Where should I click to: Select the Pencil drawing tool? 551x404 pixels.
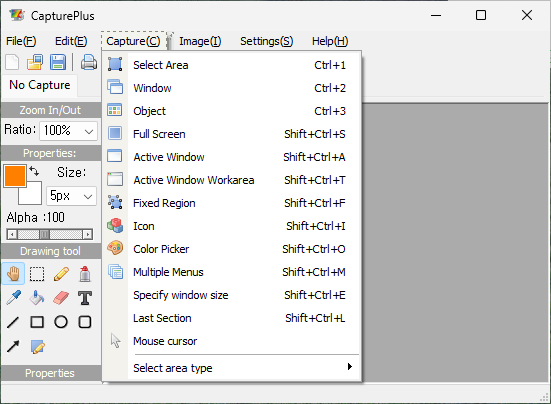(x=61, y=274)
